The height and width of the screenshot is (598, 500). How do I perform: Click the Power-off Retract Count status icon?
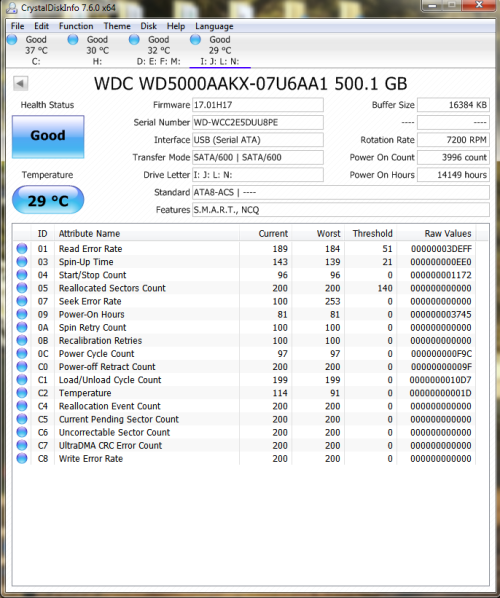tap(22, 367)
